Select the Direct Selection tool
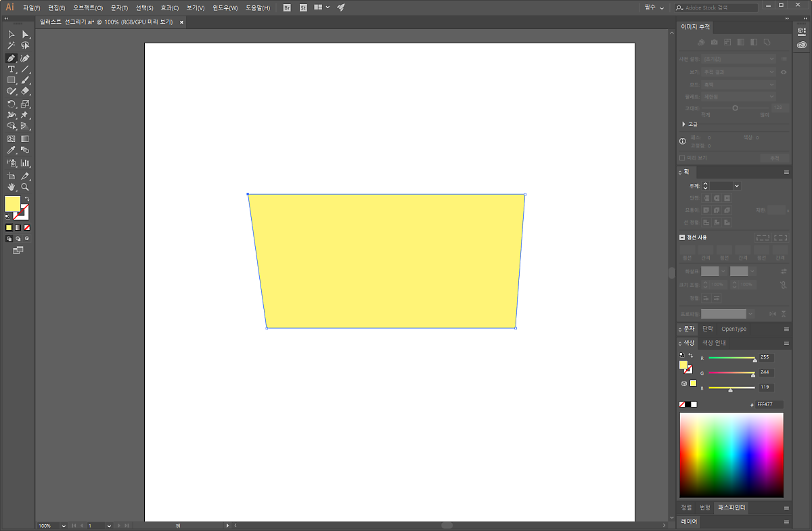Image resolution: width=812 pixels, height=531 pixels. [25, 34]
